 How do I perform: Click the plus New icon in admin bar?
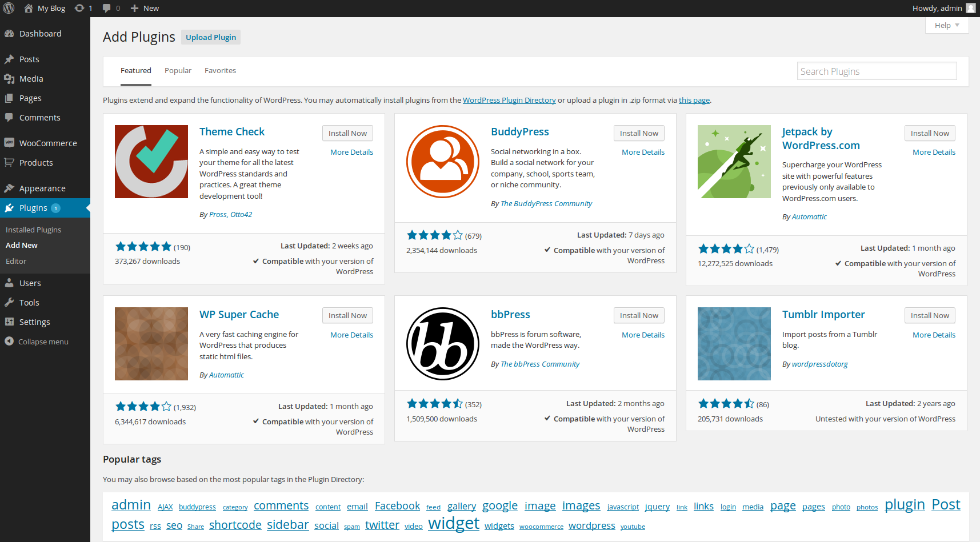(x=134, y=8)
